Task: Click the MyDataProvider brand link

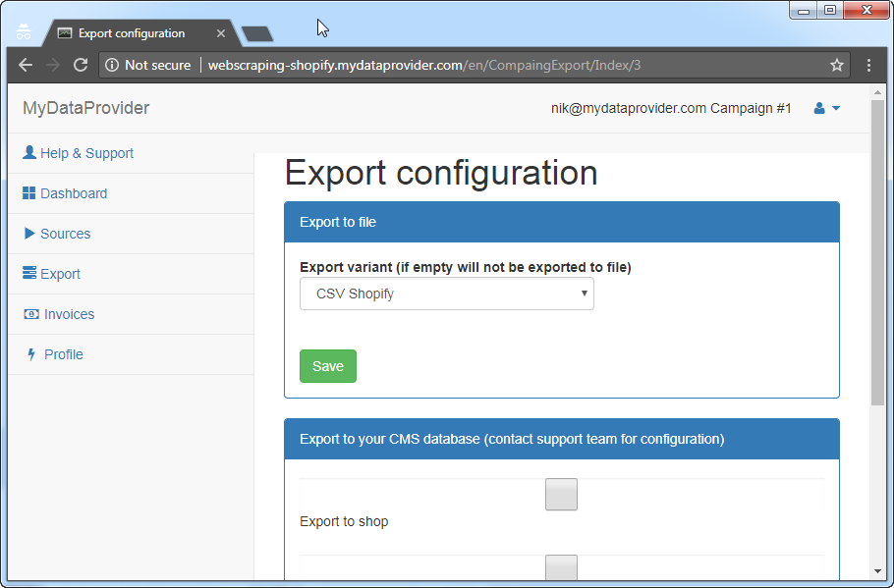Action: point(86,108)
